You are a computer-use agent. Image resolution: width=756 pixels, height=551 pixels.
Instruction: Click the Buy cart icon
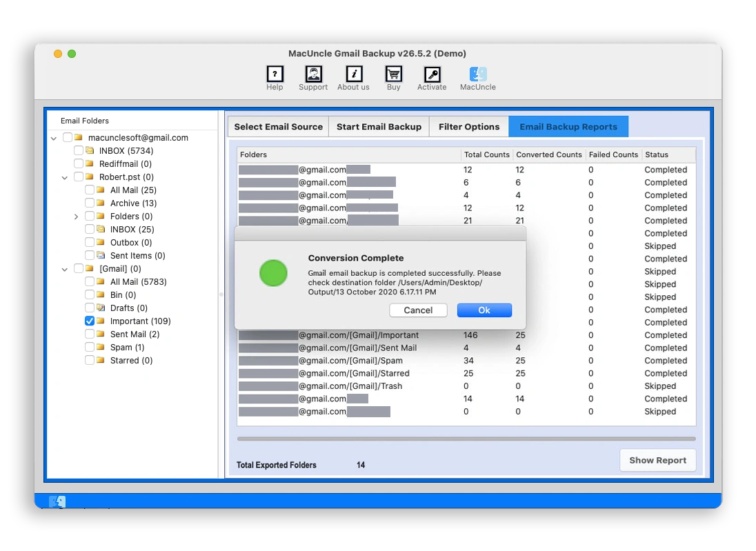click(x=393, y=74)
